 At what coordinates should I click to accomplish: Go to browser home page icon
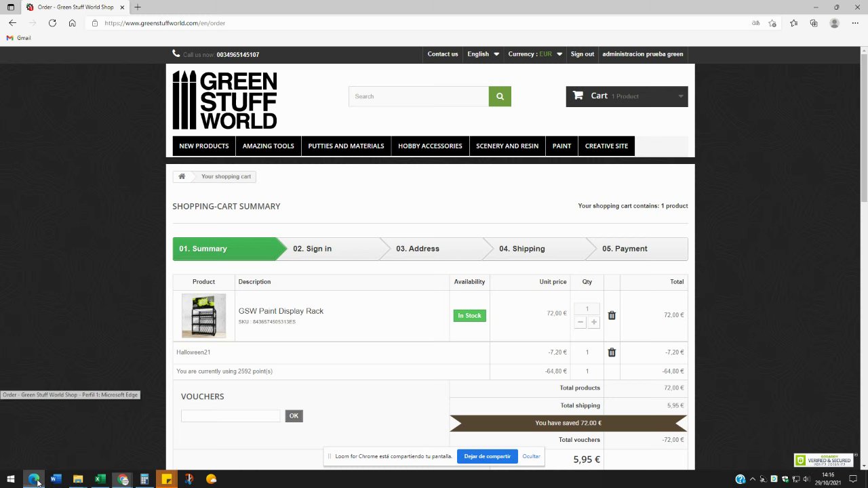[x=72, y=23]
